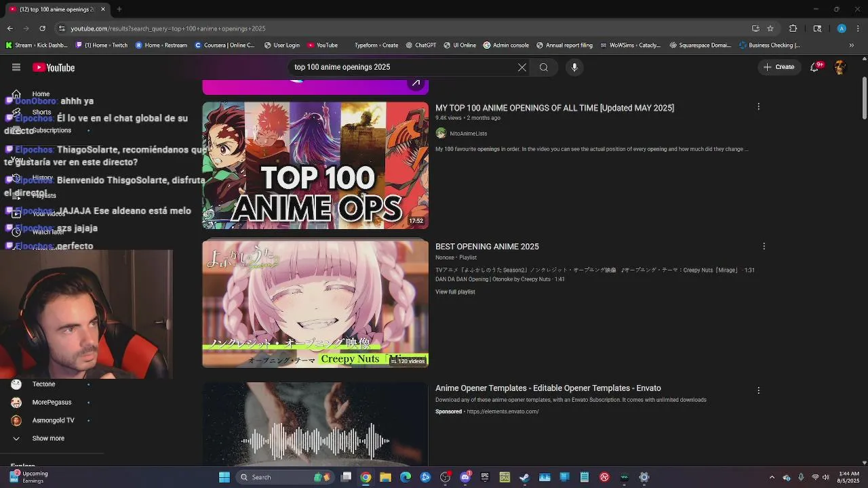Open Chrome extensions puzzle icon
The width and height of the screenshot is (868, 488).
pyautogui.click(x=793, y=28)
